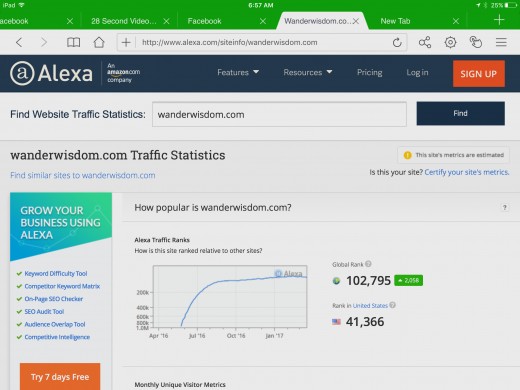Open the Pricing menu item
The image size is (520, 390).
(x=369, y=72)
